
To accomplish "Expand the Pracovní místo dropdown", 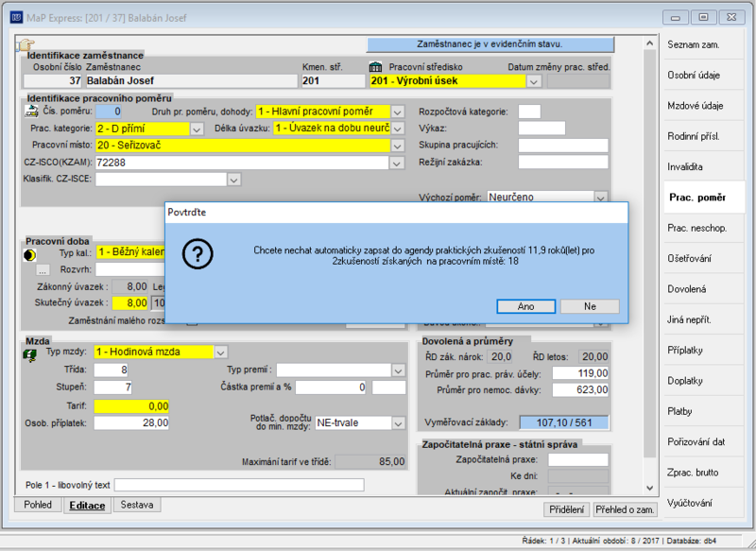I will [x=397, y=146].
